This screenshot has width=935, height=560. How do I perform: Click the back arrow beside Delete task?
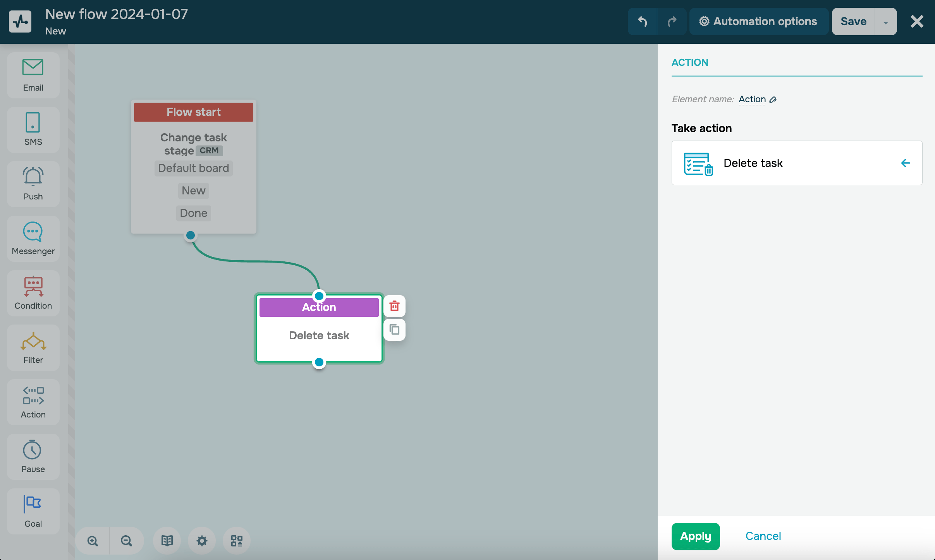point(905,163)
